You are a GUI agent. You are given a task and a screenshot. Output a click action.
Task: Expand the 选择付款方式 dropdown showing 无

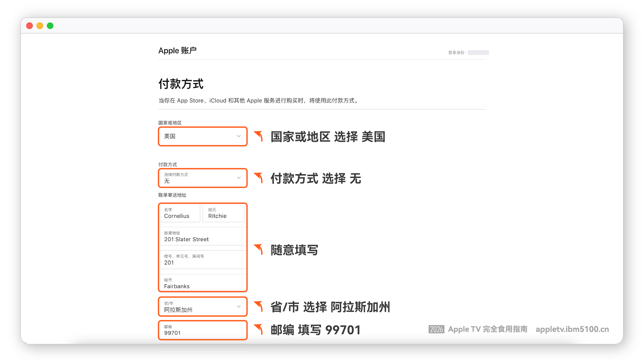[x=203, y=178]
